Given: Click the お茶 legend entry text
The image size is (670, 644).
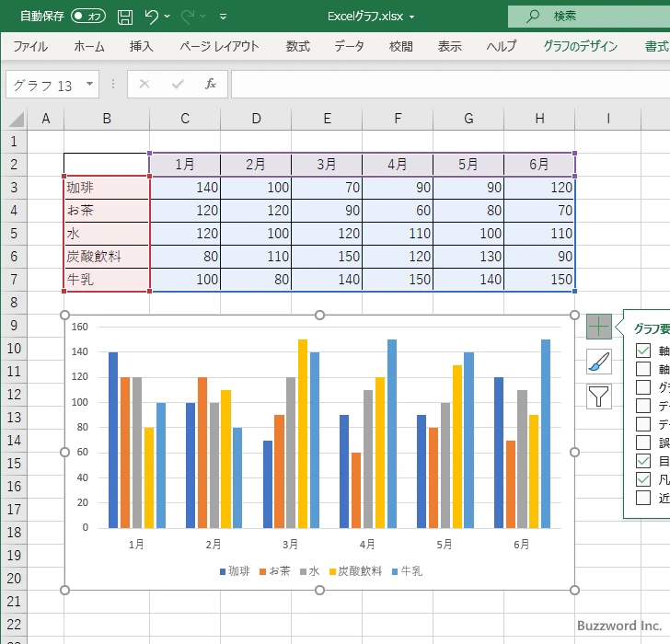Looking at the screenshot, I should coord(280,571).
